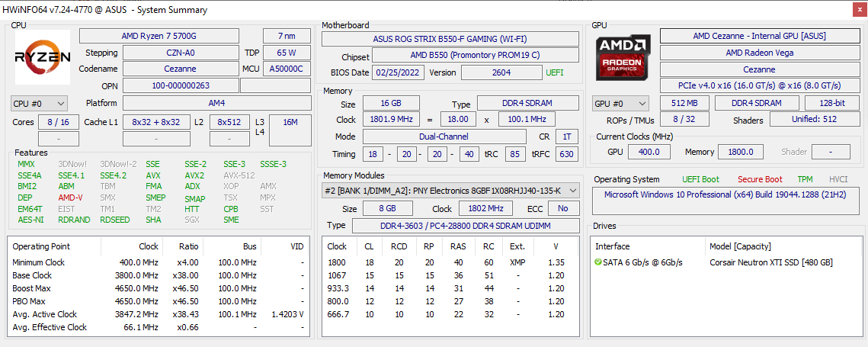Click the GPU memory clock 1800.0 field
The height and width of the screenshot is (347, 868).
pyautogui.click(x=740, y=152)
